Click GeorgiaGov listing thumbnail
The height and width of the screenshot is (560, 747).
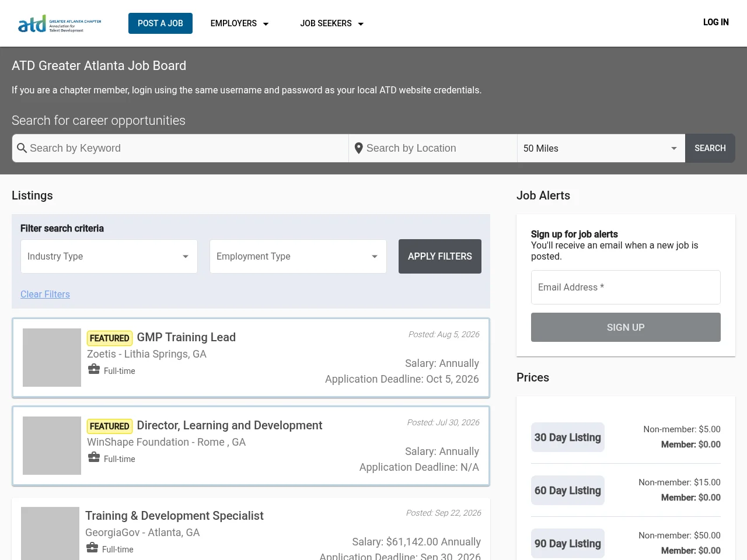(50, 533)
